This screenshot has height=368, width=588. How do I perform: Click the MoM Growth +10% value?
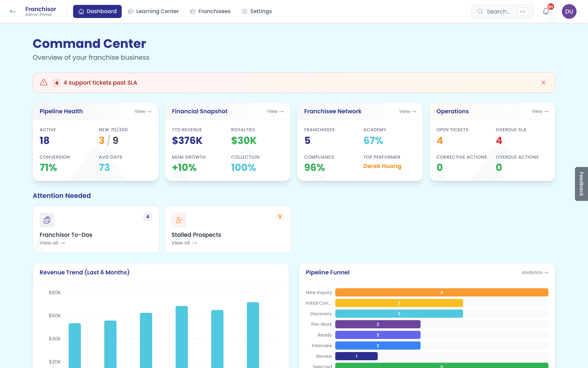click(184, 167)
